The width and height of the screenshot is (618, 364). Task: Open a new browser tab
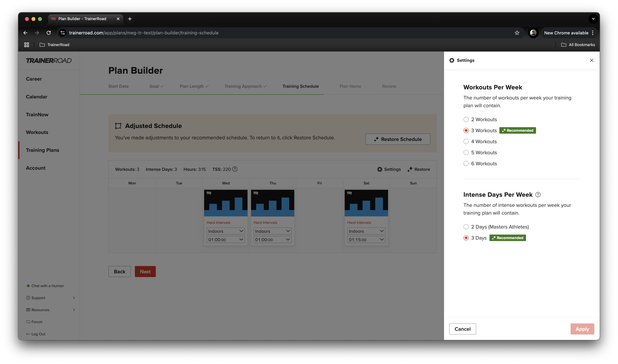(130, 19)
